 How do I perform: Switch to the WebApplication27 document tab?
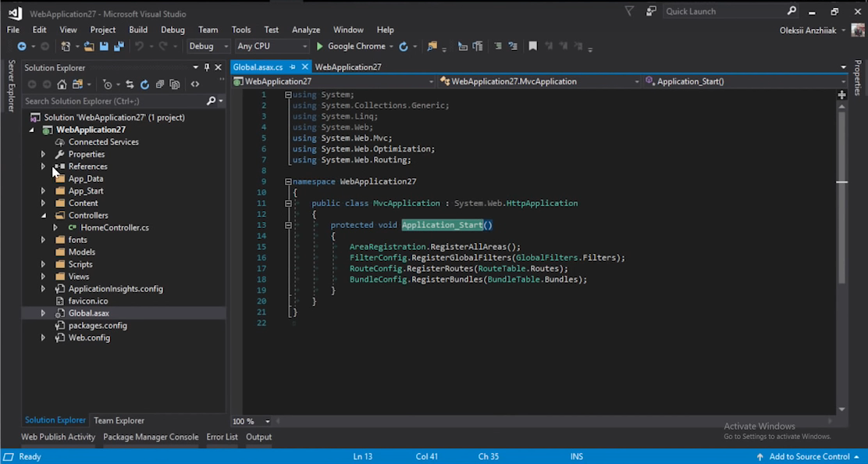(x=348, y=67)
